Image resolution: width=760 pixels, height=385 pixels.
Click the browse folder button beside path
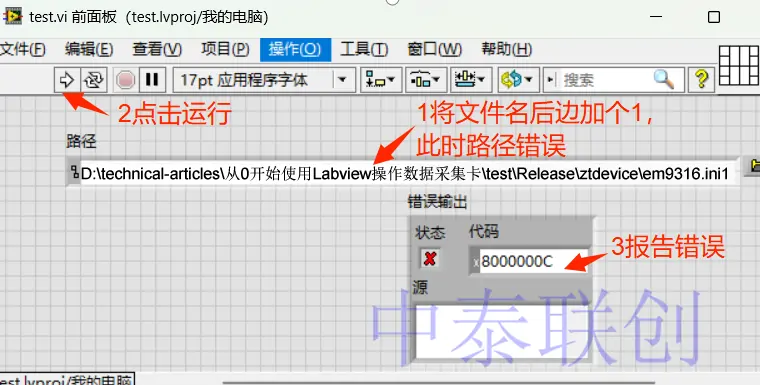click(x=754, y=166)
